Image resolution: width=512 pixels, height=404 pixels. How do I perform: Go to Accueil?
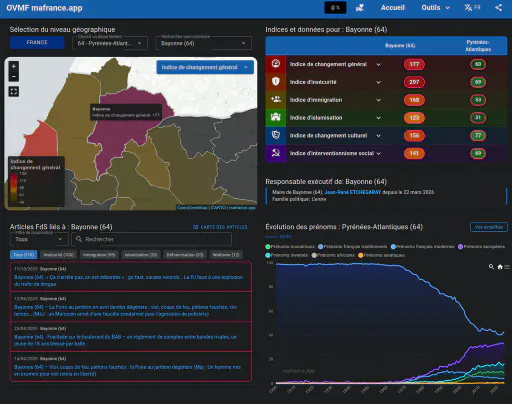393,8
